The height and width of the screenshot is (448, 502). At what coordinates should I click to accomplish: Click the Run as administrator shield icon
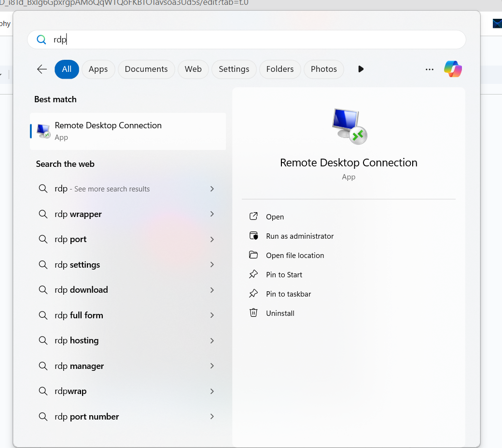click(253, 236)
